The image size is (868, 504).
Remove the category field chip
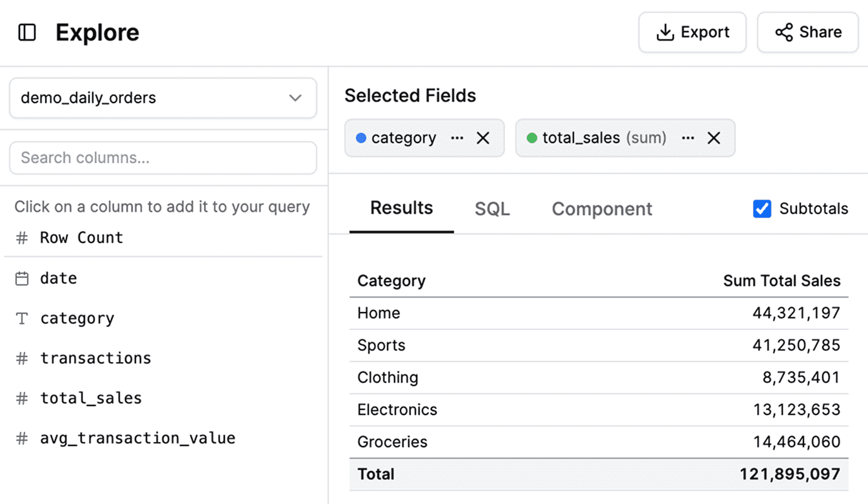(x=483, y=138)
